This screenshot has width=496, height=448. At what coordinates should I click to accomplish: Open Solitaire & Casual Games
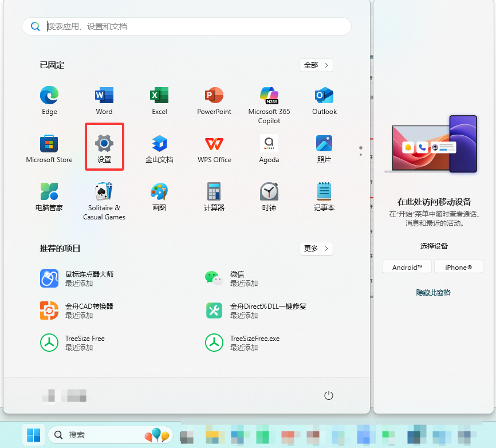click(x=104, y=201)
